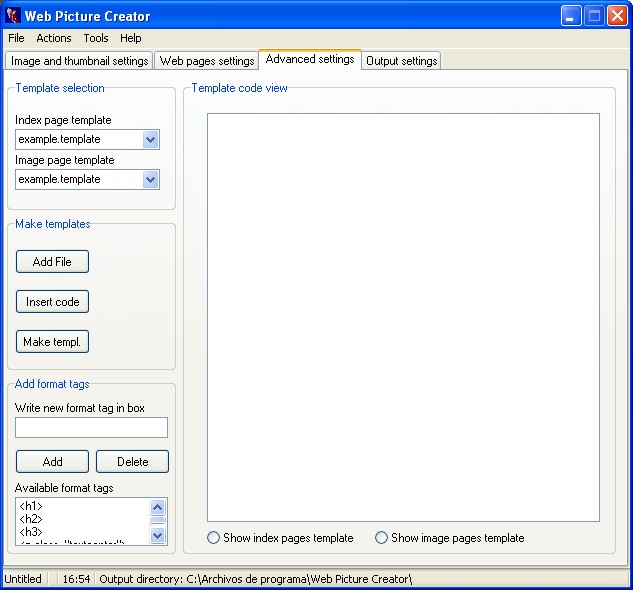Select the <h2> format tag
This screenshot has height=590, width=633.
coord(31,519)
